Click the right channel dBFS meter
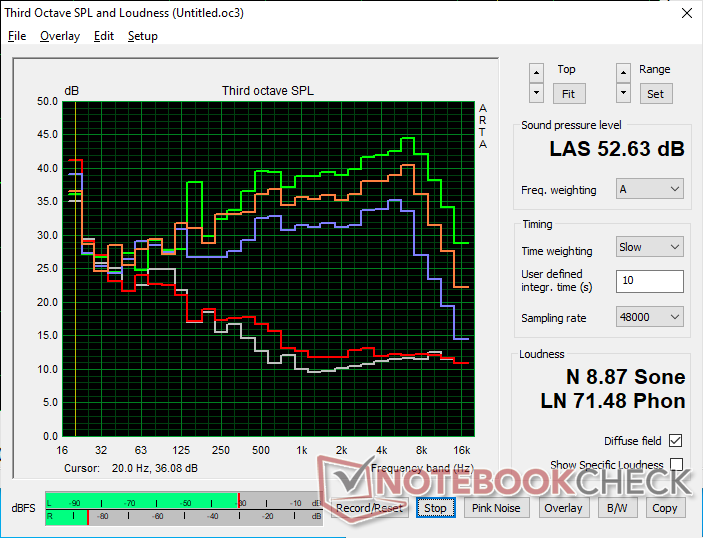Viewport: 703px width, 538px height. pyautogui.click(x=184, y=516)
